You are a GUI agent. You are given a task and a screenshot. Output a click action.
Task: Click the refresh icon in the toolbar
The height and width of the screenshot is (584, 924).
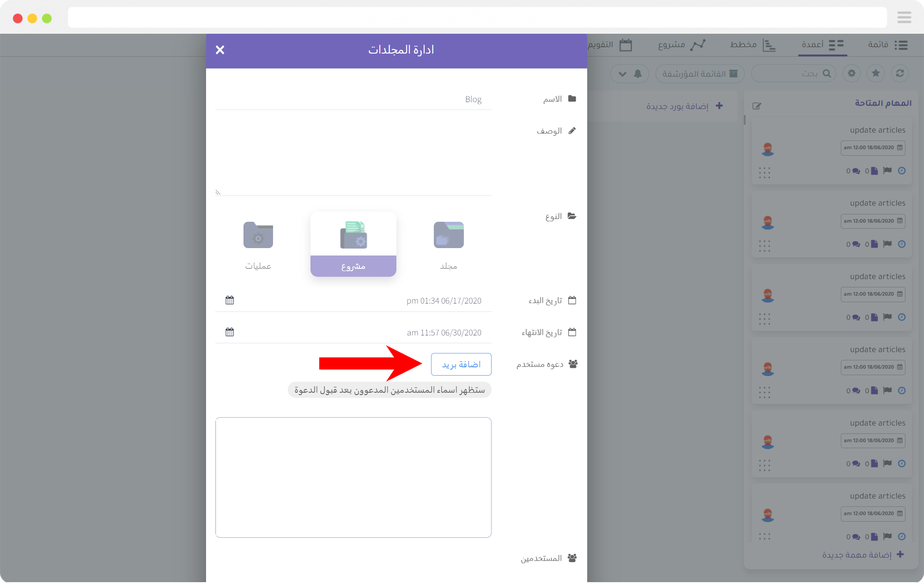[900, 73]
